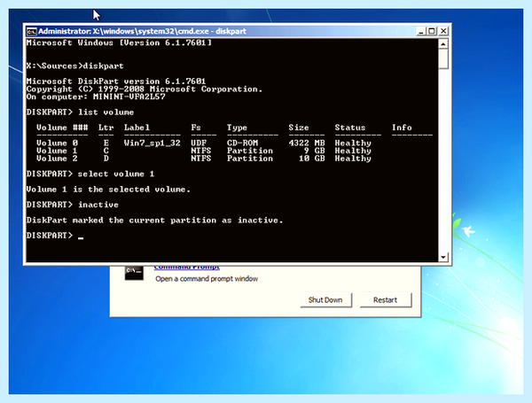Click 'DiskPart marked the current partition as inactive.'
This screenshot has width=532, height=403.
pyautogui.click(x=154, y=221)
